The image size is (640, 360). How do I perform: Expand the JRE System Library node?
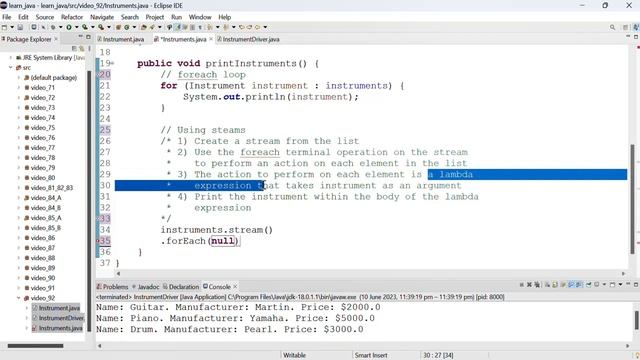click(11, 58)
